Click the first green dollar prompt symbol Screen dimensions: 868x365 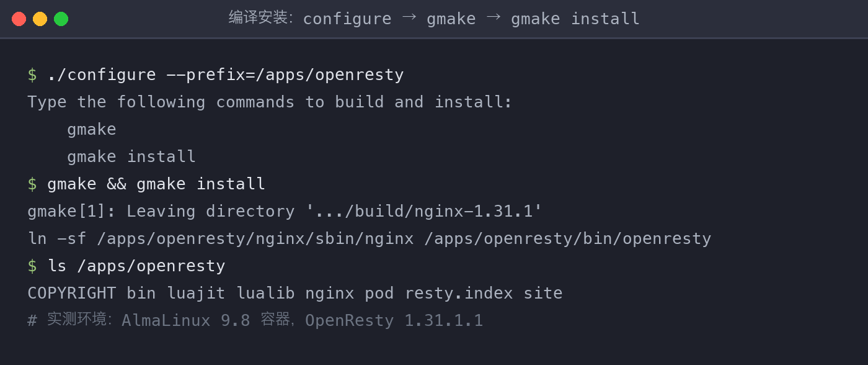coord(32,74)
